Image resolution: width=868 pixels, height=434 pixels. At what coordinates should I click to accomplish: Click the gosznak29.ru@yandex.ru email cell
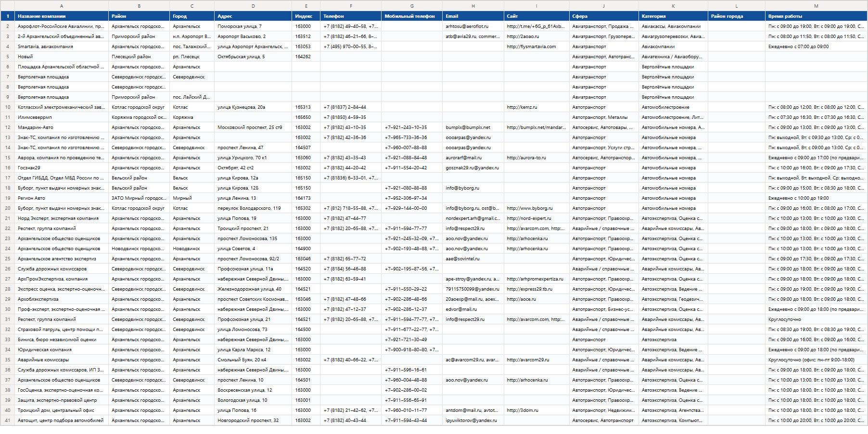[473, 168]
